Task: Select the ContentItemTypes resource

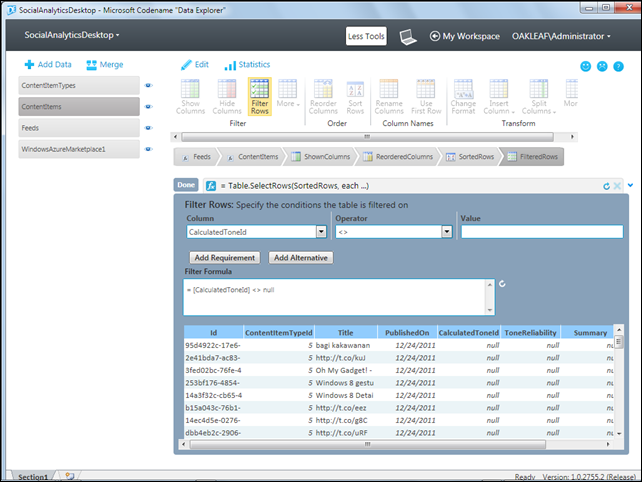Action: [79, 86]
